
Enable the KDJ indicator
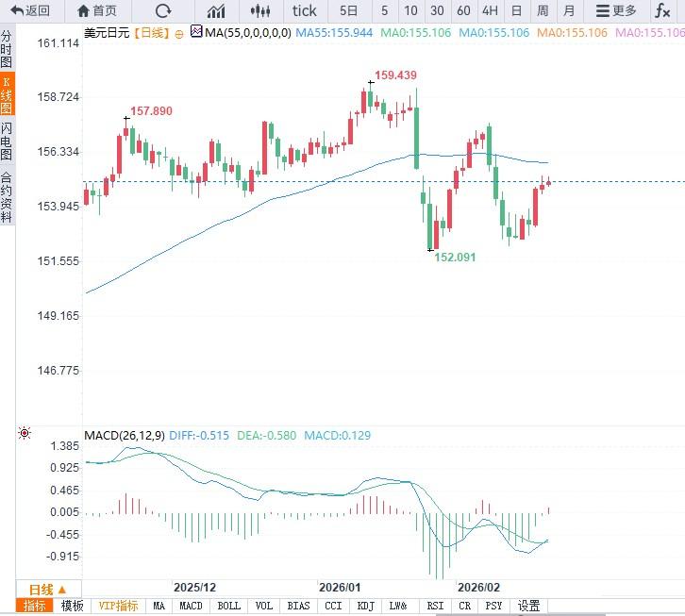click(366, 607)
